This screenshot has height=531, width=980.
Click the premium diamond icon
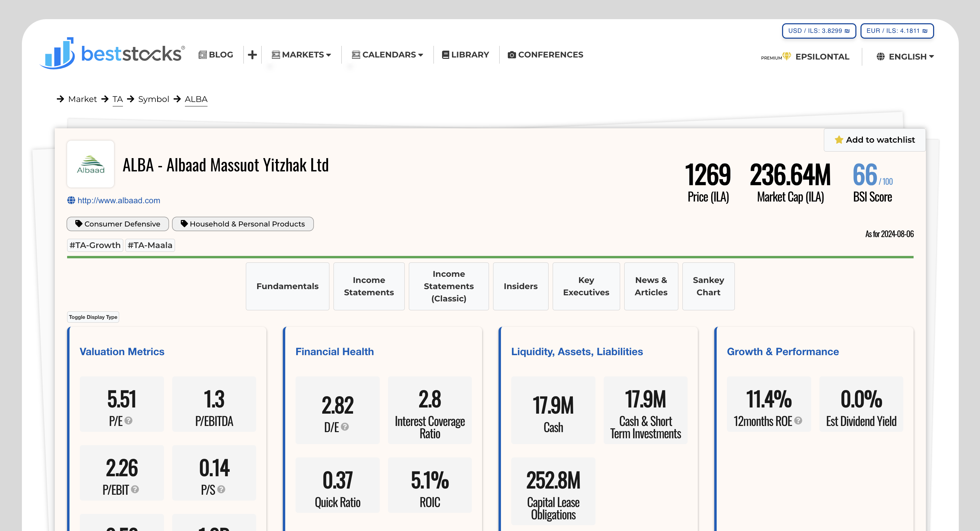[x=787, y=56]
